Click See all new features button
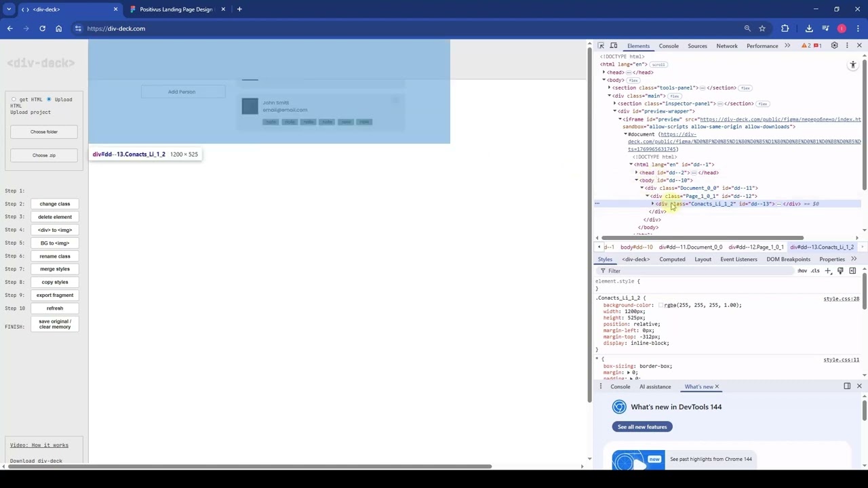Screen dimensions: 868x488 coord(642,427)
